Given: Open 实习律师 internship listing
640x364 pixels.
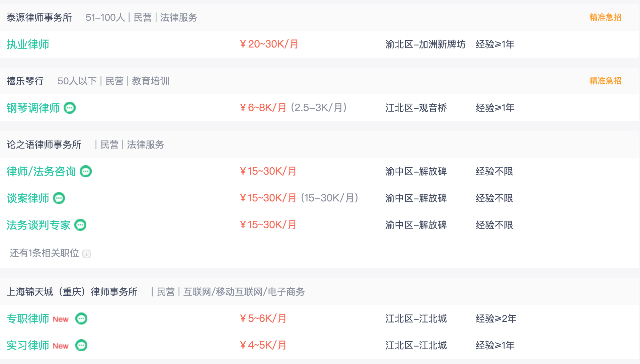Looking at the screenshot, I should point(28,345).
